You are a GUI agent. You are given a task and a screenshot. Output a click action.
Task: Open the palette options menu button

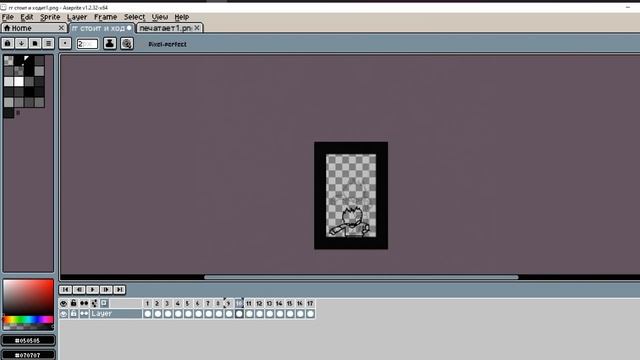point(48,43)
